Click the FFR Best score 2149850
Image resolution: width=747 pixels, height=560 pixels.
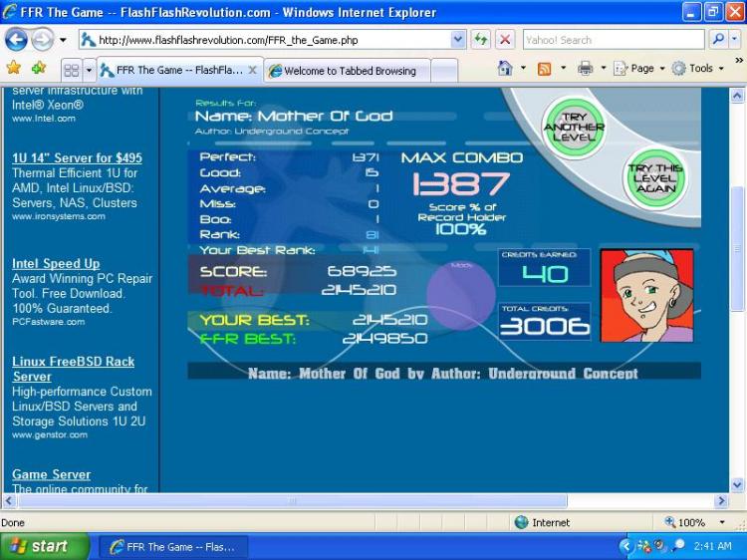pyautogui.click(x=384, y=339)
